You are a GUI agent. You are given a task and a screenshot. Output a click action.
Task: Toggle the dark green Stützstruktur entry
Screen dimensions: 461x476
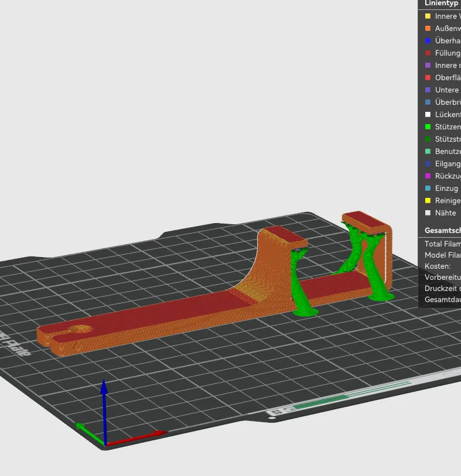tap(446, 139)
